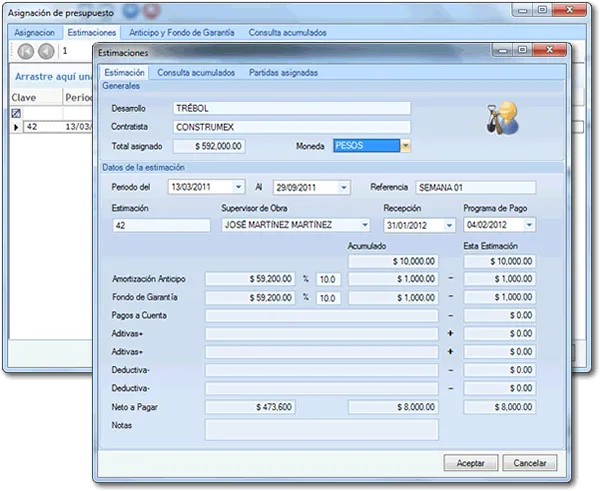Click the second Aditivas+ description field

coord(322,352)
